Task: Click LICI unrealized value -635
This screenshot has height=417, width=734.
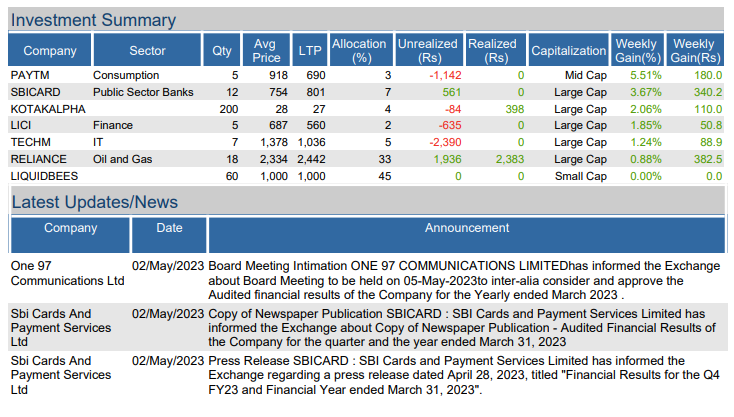Action: click(450, 125)
